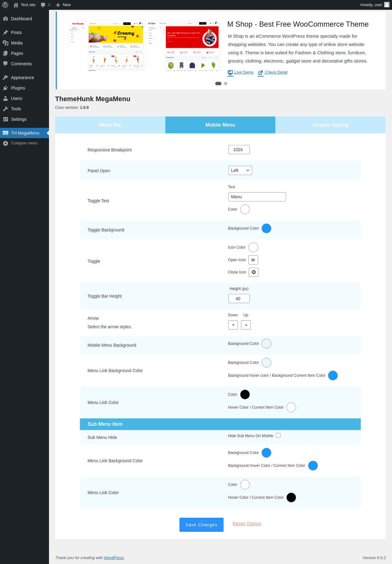The width and height of the screenshot is (392, 564).
Task: Open the Panel Open dropdown
Action: (240, 170)
